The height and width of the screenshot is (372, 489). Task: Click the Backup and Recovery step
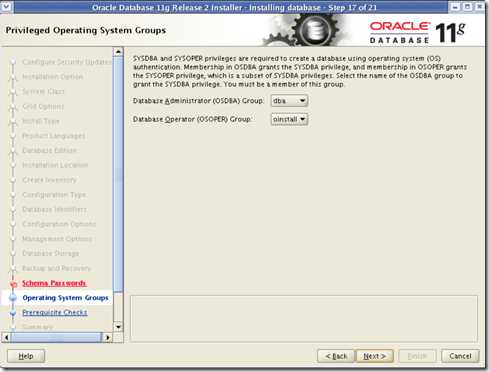56,268
